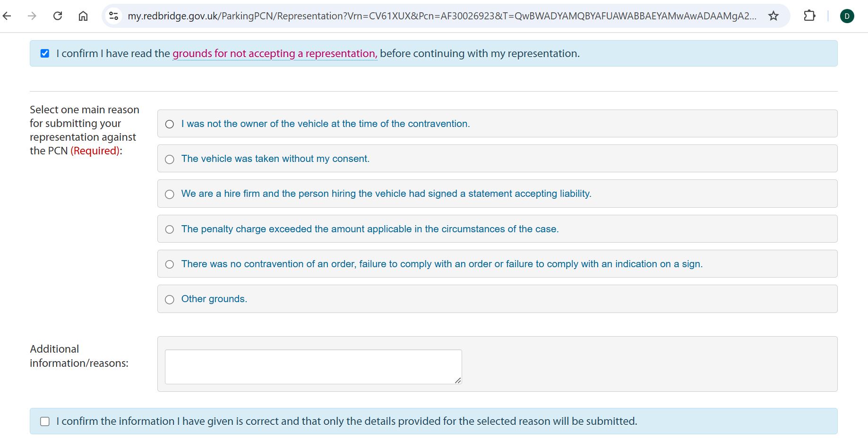Open the profile avatar D menu
868x448 pixels.
tap(847, 16)
